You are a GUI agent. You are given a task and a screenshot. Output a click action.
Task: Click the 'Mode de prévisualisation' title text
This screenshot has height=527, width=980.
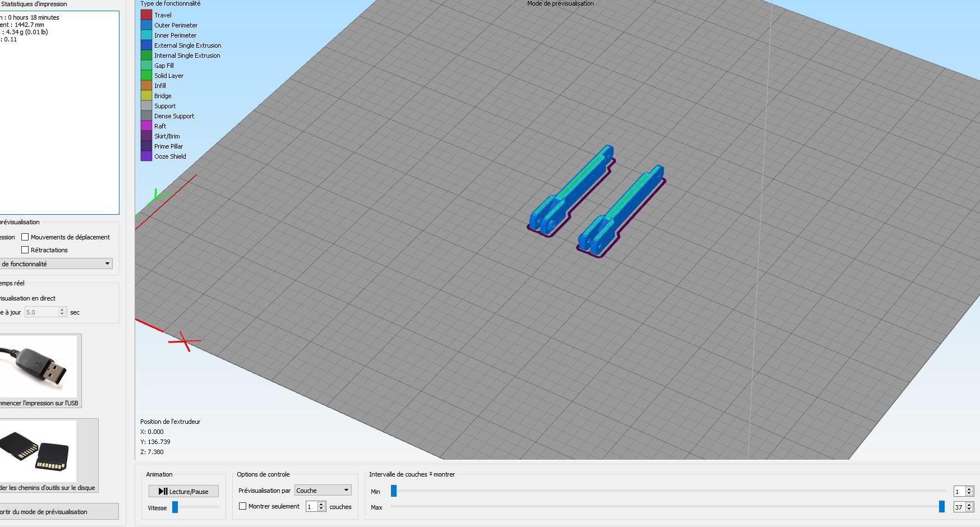pyautogui.click(x=560, y=3)
